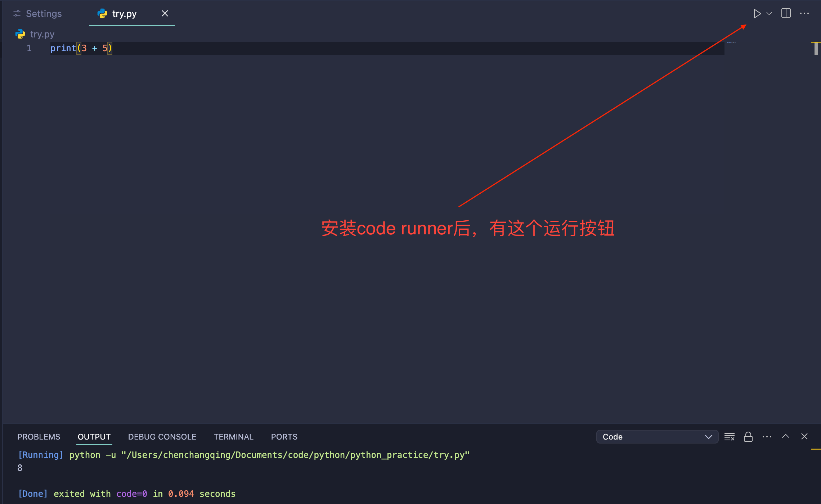
Task: Toggle the output scroll lock icon
Action: coord(748,437)
